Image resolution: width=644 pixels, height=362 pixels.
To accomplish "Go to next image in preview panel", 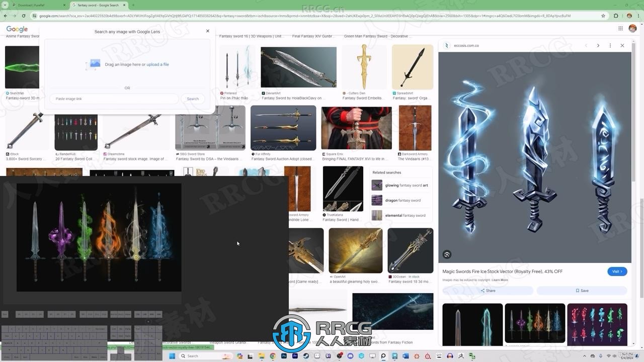I will [x=598, y=45].
